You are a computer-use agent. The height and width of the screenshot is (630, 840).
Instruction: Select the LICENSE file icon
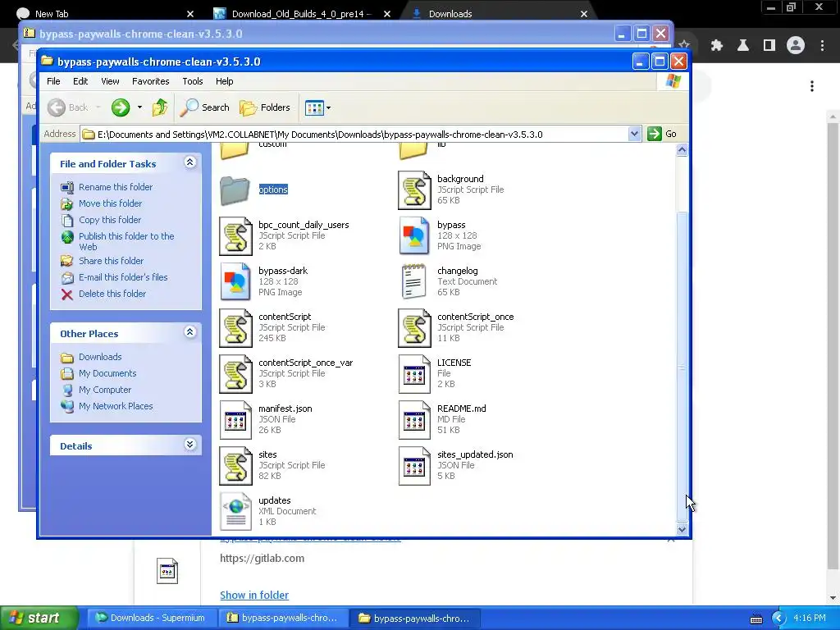pos(414,374)
